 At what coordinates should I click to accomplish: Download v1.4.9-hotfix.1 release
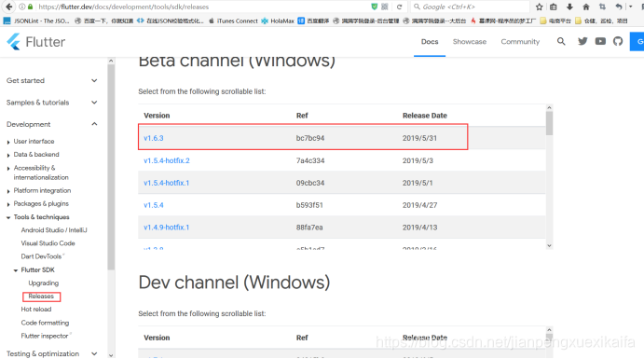pos(166,228)
